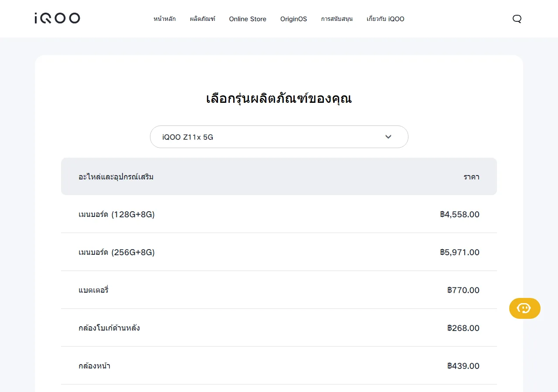
Task: Click the ฿439.00 front camera price
Action: coord(463,366)
